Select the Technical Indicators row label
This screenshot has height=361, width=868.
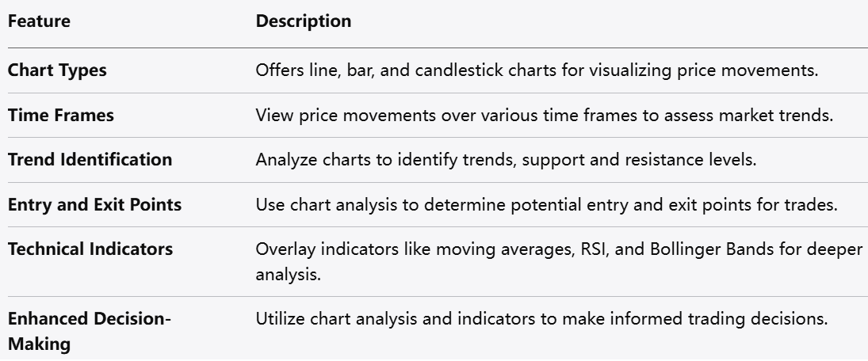pyautogui.click(x=90, y=249)
